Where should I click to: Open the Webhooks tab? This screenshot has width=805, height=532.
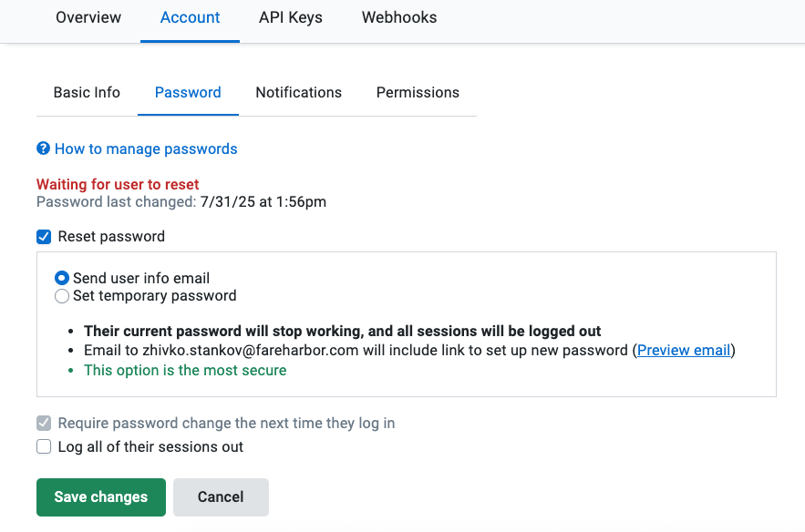tap(399, 17)
